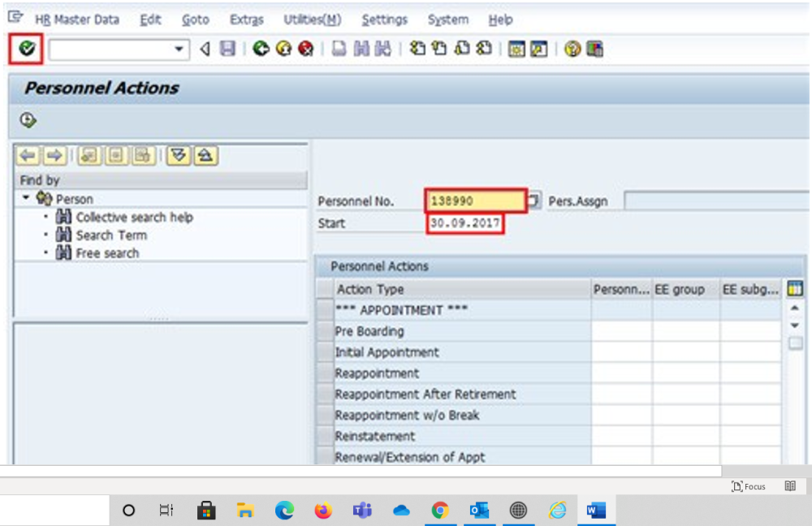Image resolution: width=812 pixels, height=526 pixels.
Task: Click the Create New Session icon
Action: coord(516,49)
